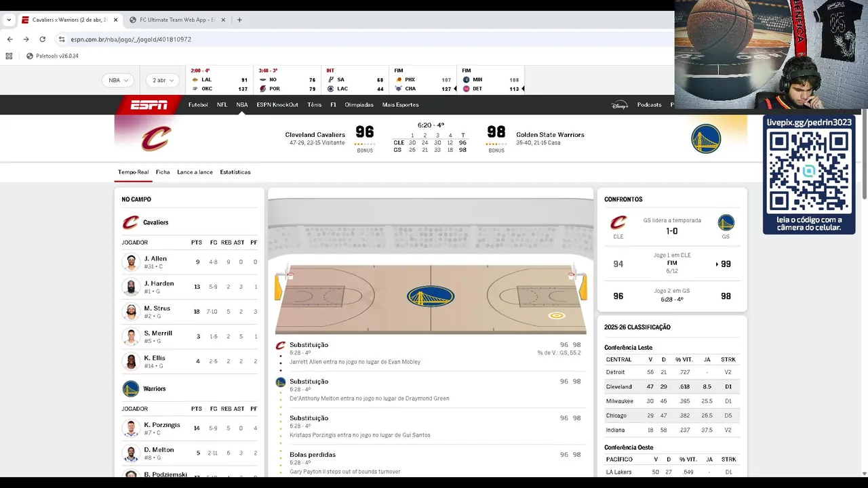
Task: Click S. Merrill's player headshot
Action: 131,336
